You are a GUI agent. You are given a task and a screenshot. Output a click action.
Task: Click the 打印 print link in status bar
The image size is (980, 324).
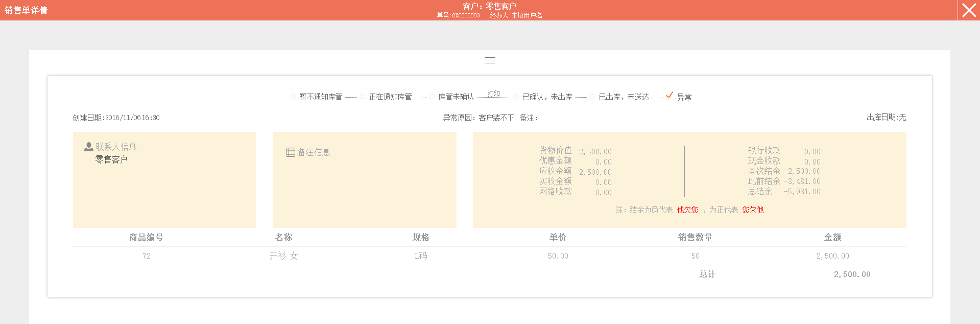[x=493, y=94]
